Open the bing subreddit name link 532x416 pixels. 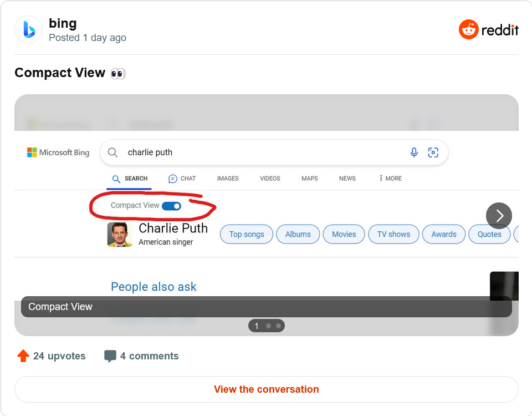tap(63, 23)
